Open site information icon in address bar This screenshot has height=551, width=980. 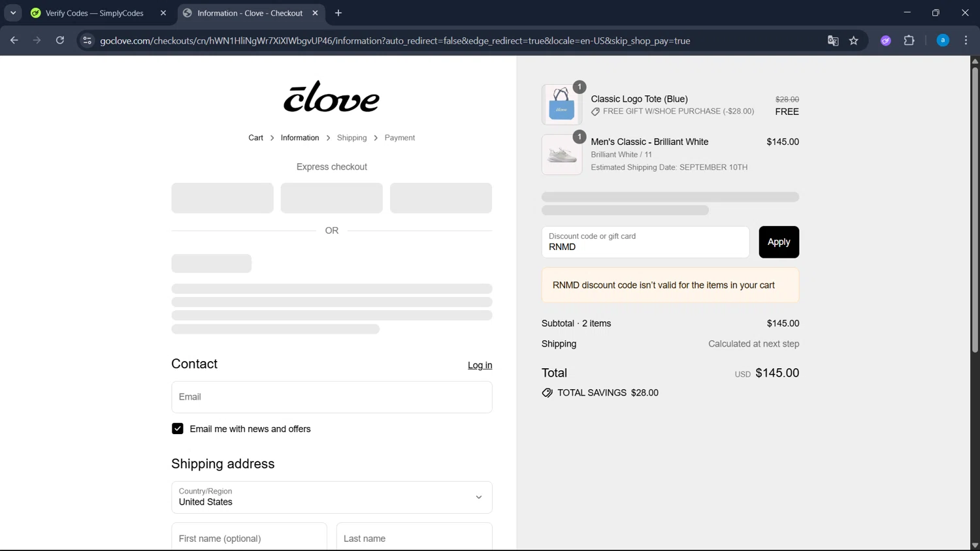tap(87, 40)
